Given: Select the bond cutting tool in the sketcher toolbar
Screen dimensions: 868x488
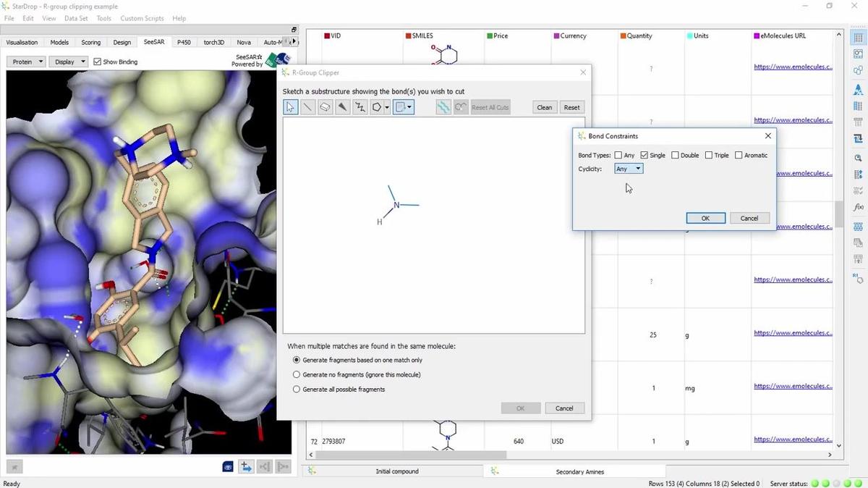Looking at the screenshot, I should click(x=443, y=106).
